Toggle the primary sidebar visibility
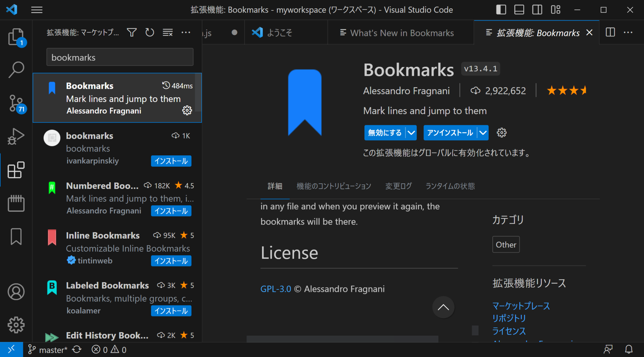 point(501,9)
